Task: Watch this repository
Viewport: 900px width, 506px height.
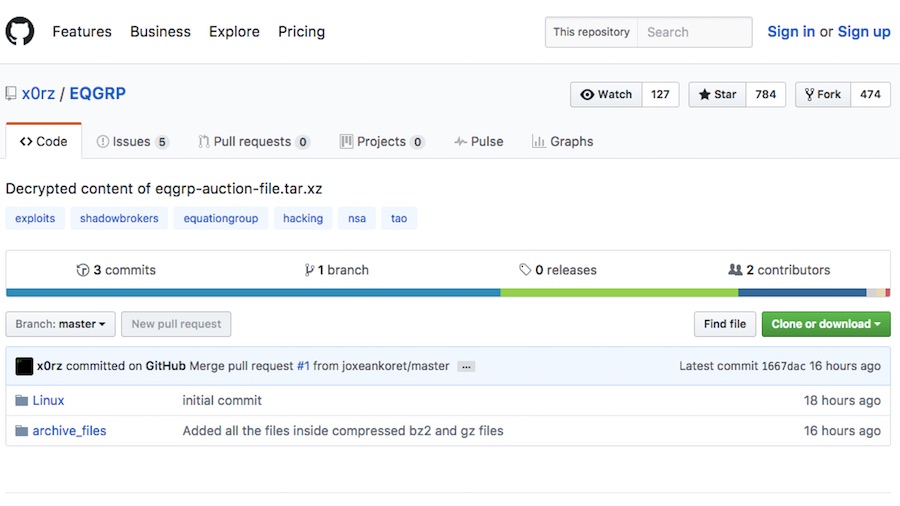Action: tap(606, 95)
